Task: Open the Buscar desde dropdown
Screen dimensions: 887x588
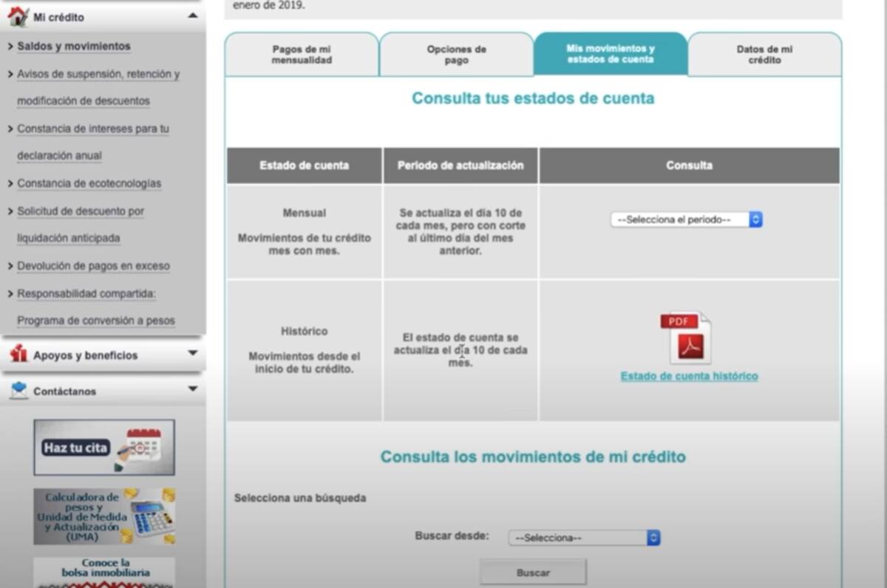Action: tap(584, 538)
